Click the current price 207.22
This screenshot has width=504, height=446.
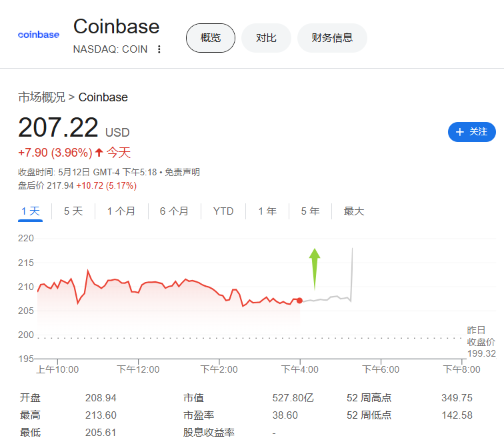(x=58, y=127)
